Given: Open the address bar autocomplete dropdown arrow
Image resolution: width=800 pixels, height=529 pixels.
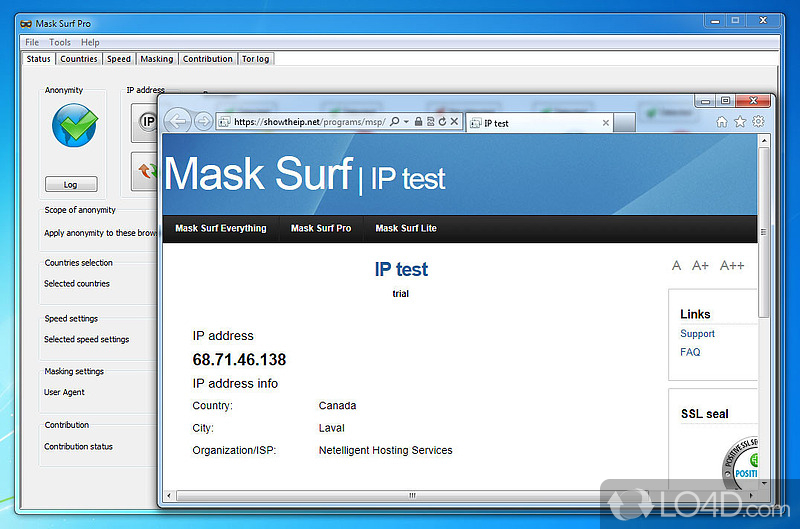Looking at the screenshot, I should click(406, 122).
